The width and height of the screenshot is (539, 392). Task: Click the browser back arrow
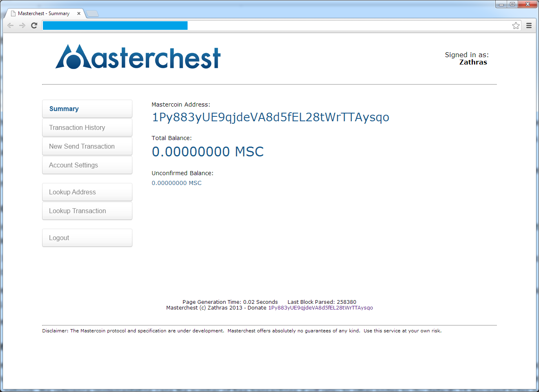[11, 25]
